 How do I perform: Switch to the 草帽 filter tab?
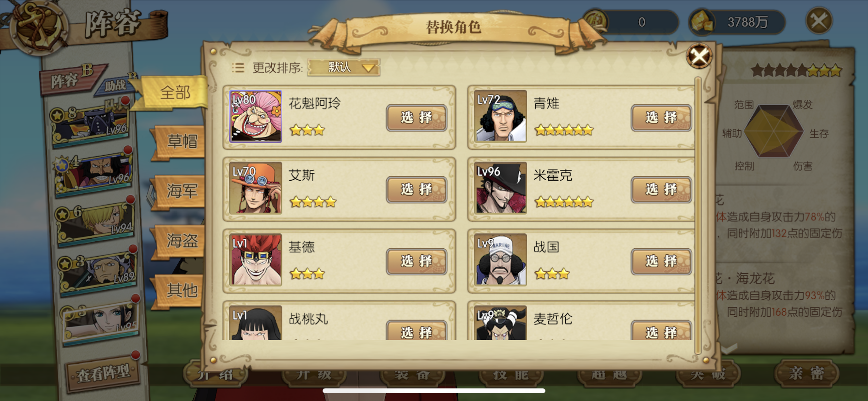point(179,141)
